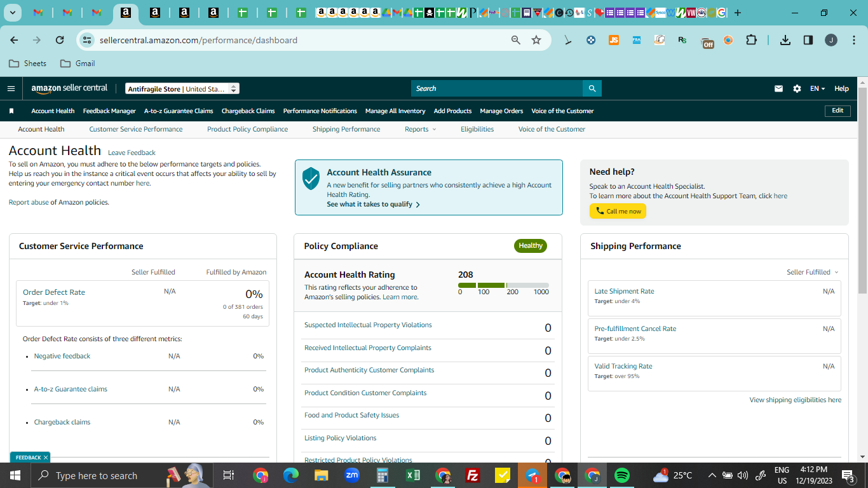Screen dimensions: 868x488
Task: View site information icon in address bar
Action: coord(87,40)
